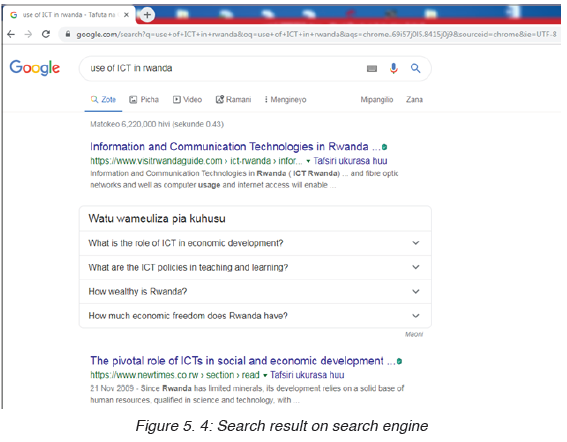567x442 pixels.
Task: Expand the 'How wealthy is Rwanda?' question
Action: coord(255,292)
